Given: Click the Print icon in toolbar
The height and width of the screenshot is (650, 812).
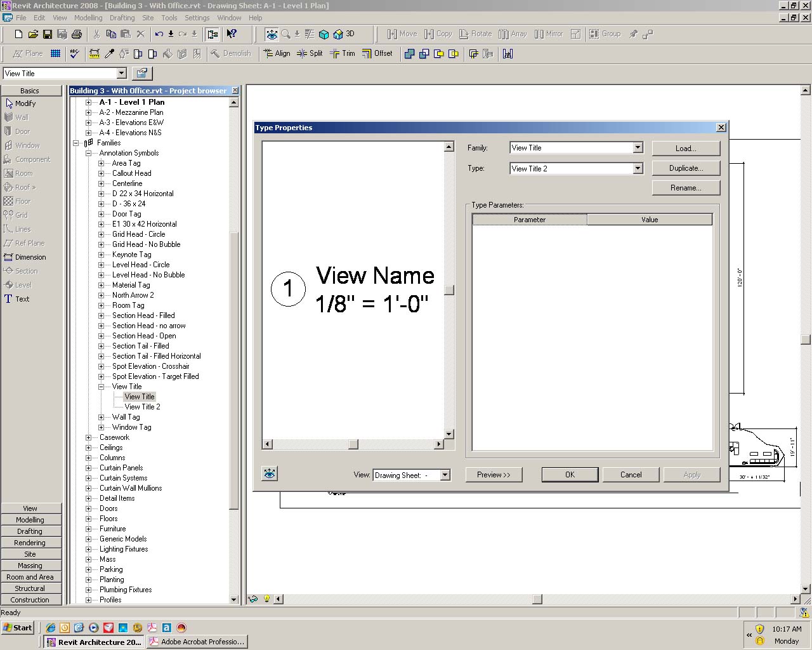Looking at the screenshot, I should pyautogui.click(x=77, y=34).
